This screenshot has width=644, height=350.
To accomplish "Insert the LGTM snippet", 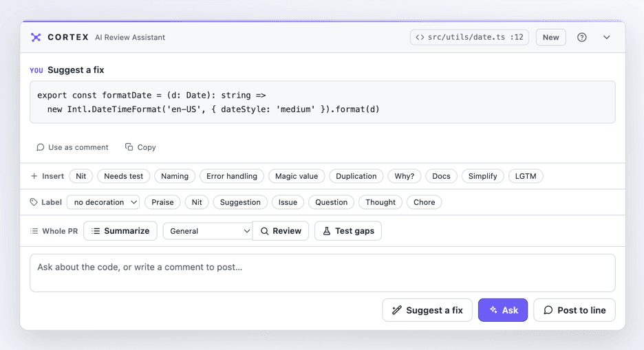I will (526, 176).
